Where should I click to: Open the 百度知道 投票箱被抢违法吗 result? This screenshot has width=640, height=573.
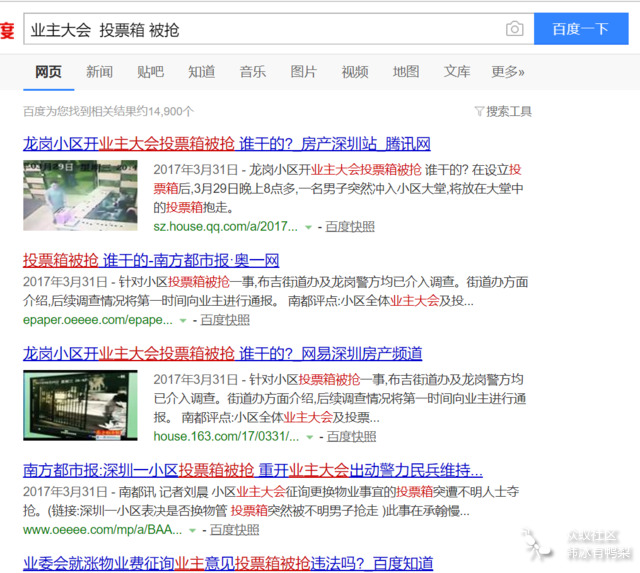tap(228, 564)
